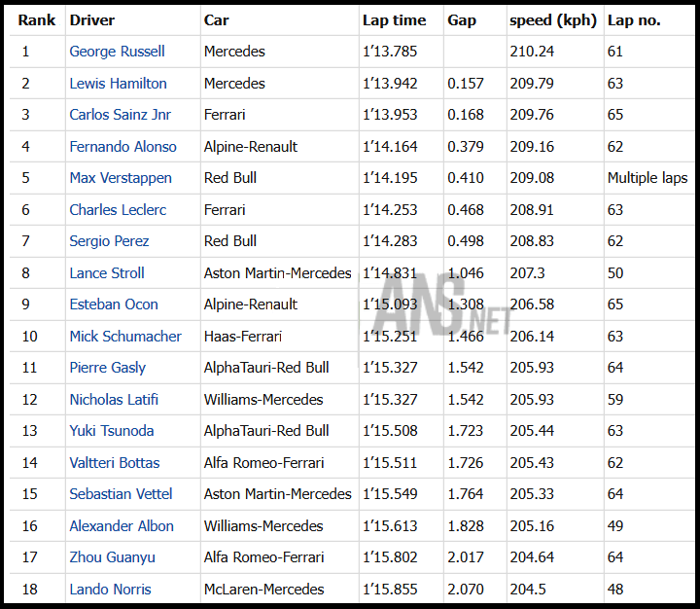Image resolution: width=700 pixels, height=609 pixels.
Task: Select speed value 207.3
Action: pos(527,273)
